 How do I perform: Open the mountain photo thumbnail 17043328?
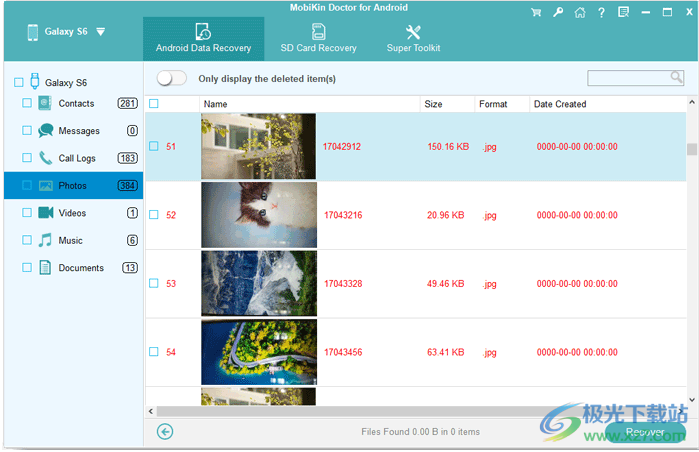pyautogui.click(x=259, y=284)
